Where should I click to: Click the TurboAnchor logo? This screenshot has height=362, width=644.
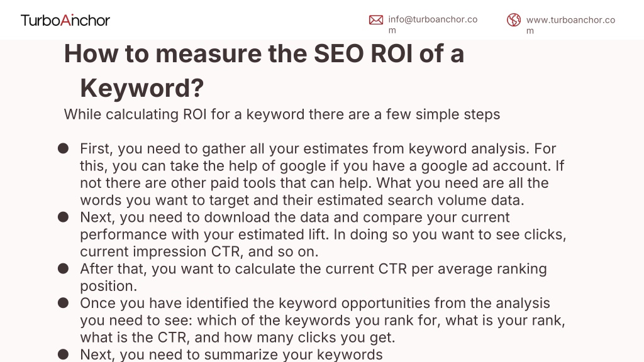point(65,20)
